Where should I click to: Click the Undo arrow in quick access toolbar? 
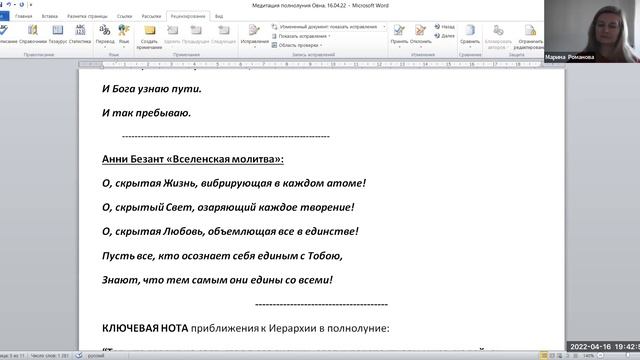8,4
